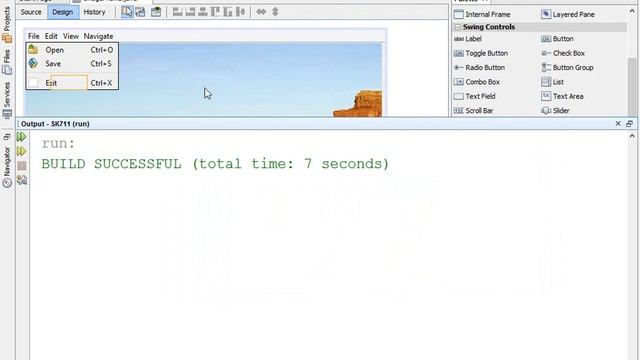
Task: Click Output window scroll up arrow
Action: pyautogui.click(x=632, y=136)
